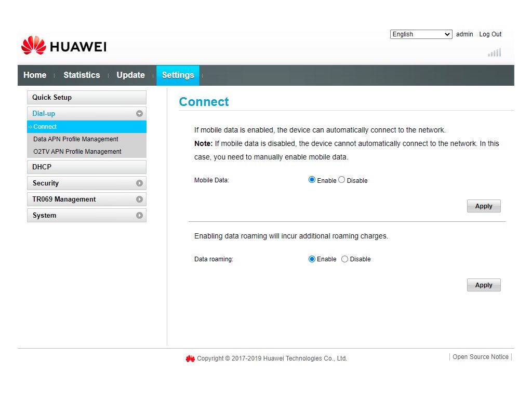Select Disable for Data roaming
532x399 pixels.
coord(344,259)
